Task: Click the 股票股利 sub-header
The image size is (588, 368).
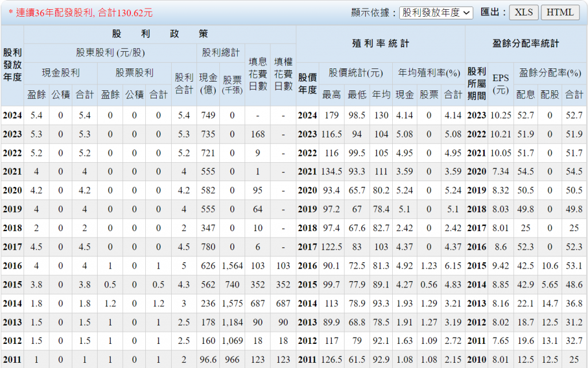Action: pos(134,73)
